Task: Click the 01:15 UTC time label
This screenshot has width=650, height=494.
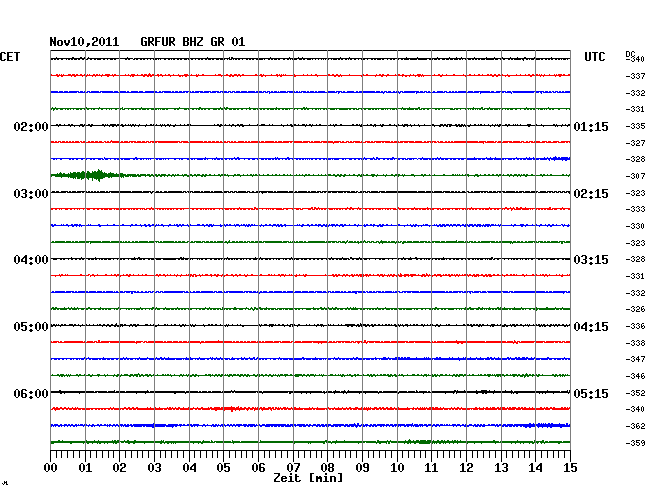Action: pos(591,126)
